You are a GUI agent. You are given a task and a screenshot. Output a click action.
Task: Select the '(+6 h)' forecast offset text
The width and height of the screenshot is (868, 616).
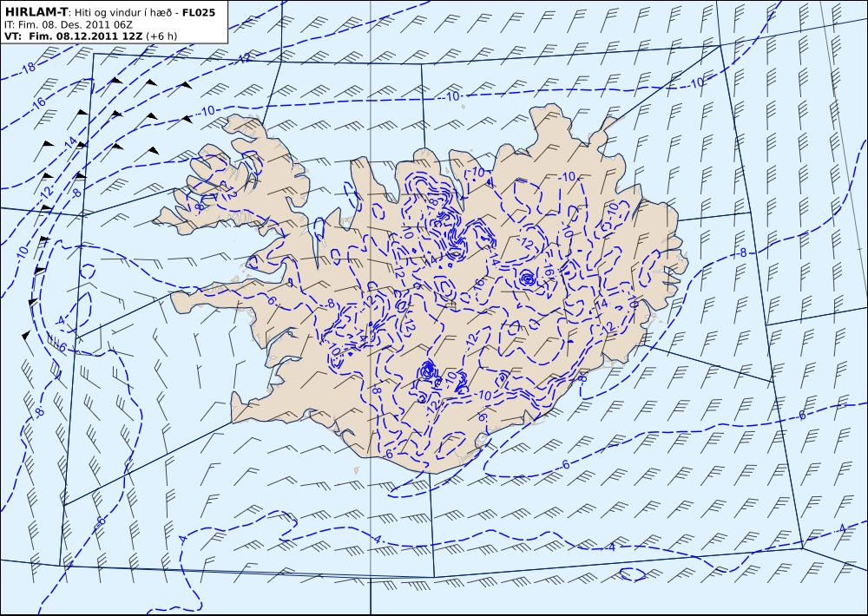tap(161, 36)
